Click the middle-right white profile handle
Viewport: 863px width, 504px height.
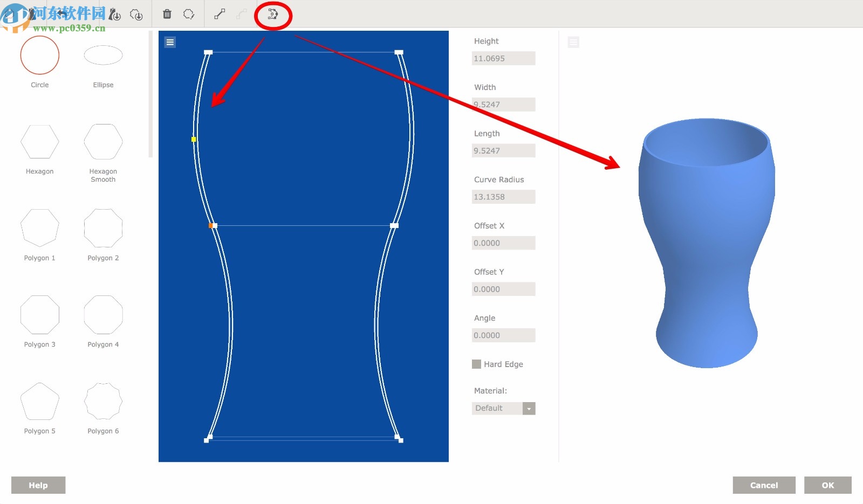click(x=394, y=225)
